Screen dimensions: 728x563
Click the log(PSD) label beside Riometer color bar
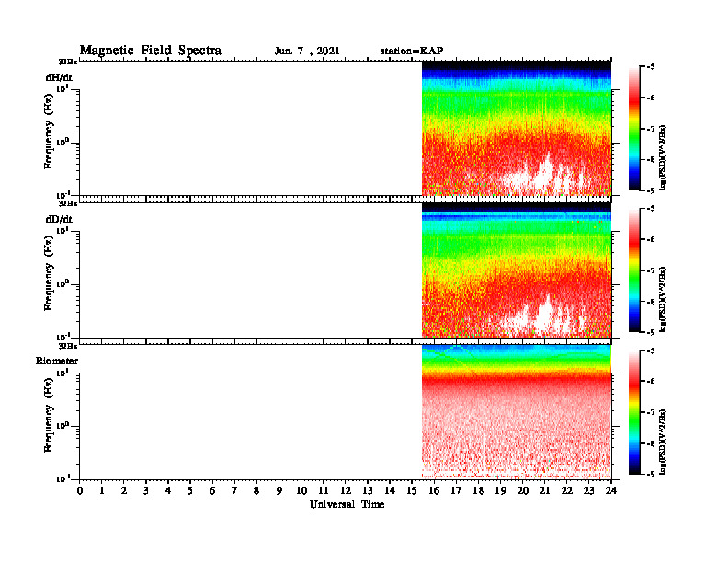tap(663, 442)
